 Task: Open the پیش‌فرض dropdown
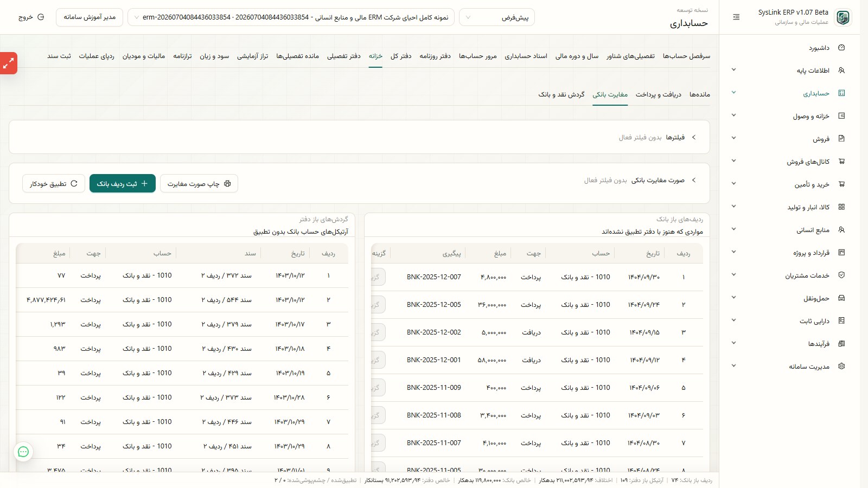(x=497, y=17)
